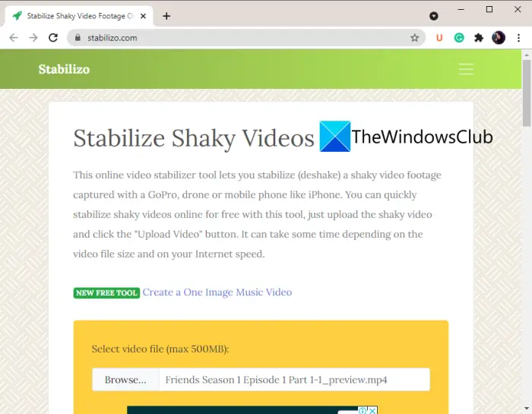Click the Stabilizo site logo
532x414 pixels.
click(64, 69)
